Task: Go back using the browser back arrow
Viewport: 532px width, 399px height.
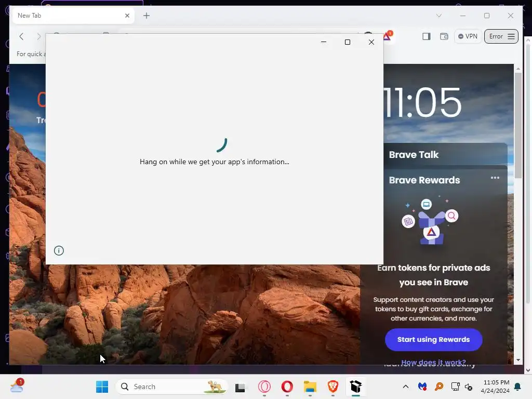Action: click(21, 36)
